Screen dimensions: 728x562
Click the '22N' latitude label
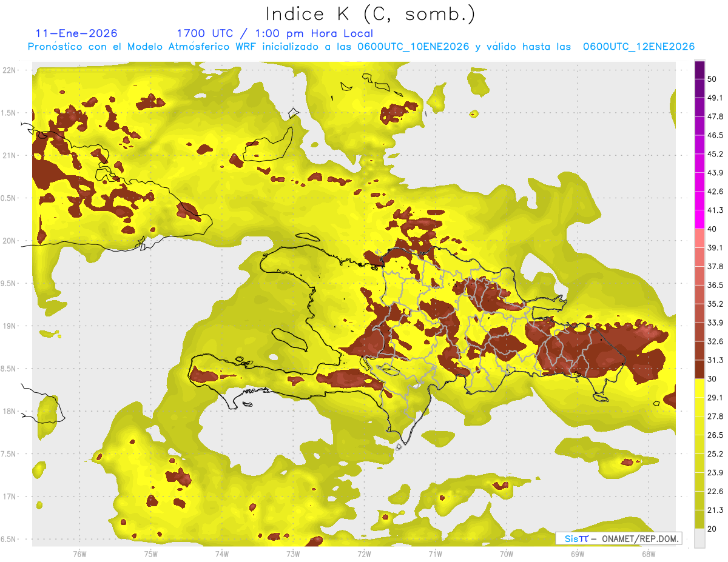[x=9, y=70]
